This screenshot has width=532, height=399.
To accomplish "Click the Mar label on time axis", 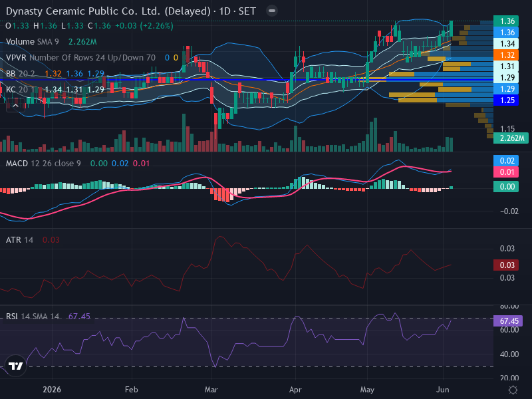I will click(x=211, y=390).
